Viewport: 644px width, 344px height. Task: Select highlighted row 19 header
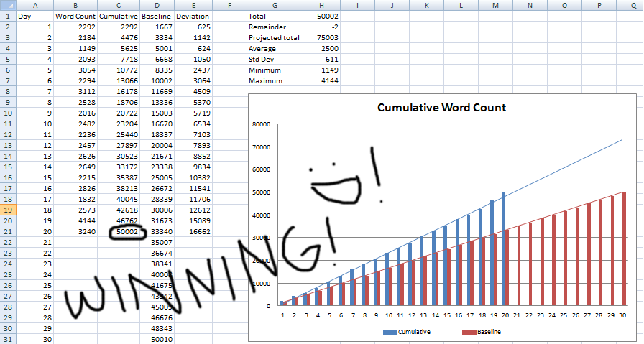(x=8, y=210)
